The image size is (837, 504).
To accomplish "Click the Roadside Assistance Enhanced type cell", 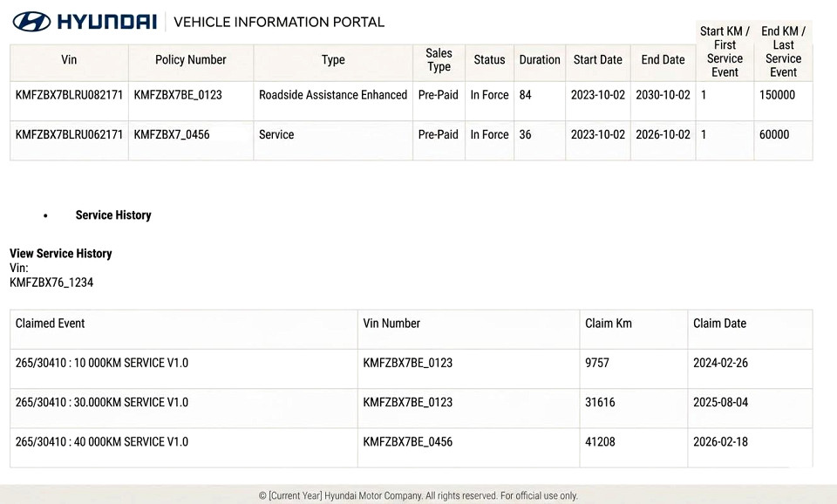I will pos(333,95).
